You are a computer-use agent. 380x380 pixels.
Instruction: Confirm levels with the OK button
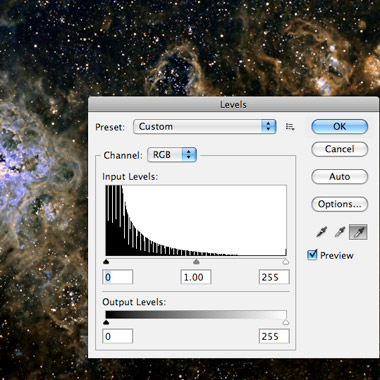click(340, 127)
